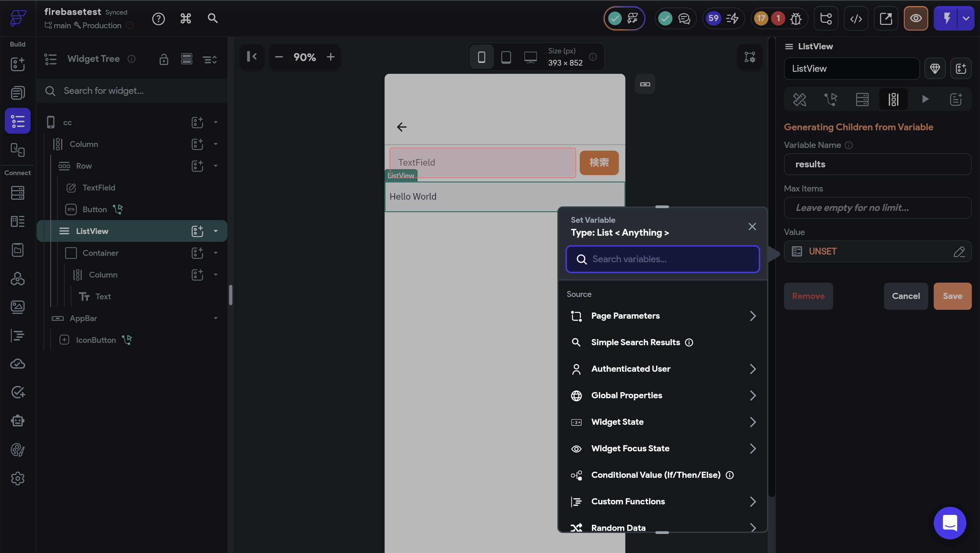980x553 pixels.
Task: Select Simple Search Results source
Action: [x=635, y=342]
